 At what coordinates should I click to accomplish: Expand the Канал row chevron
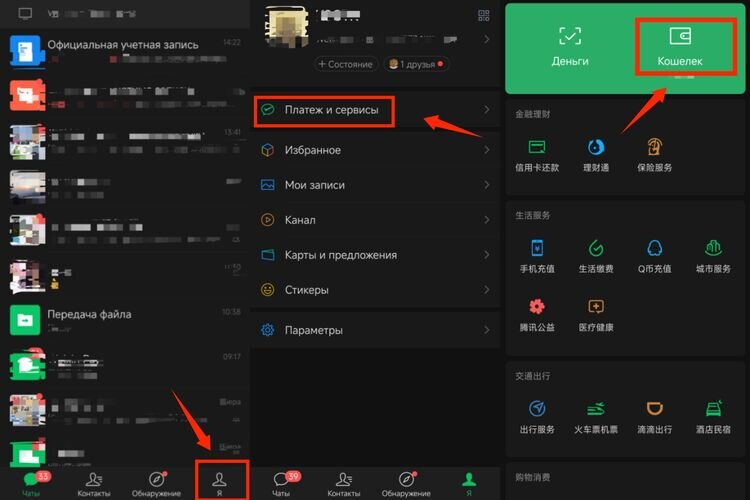coord(486,220)
